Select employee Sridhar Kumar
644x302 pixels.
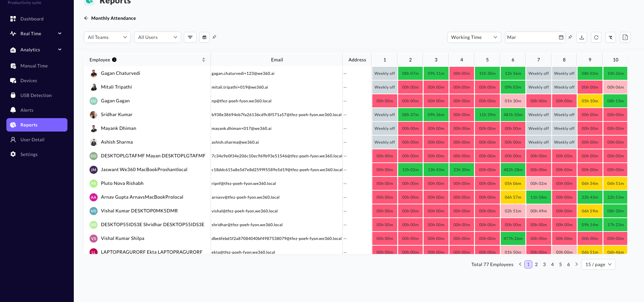pyautogui.click(x=117, y=115)
